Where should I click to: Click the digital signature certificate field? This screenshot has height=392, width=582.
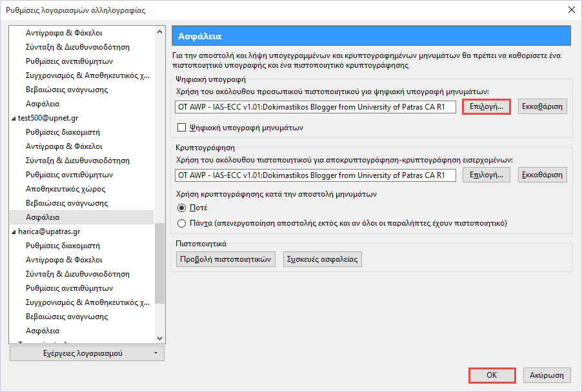tap(315, 107)
